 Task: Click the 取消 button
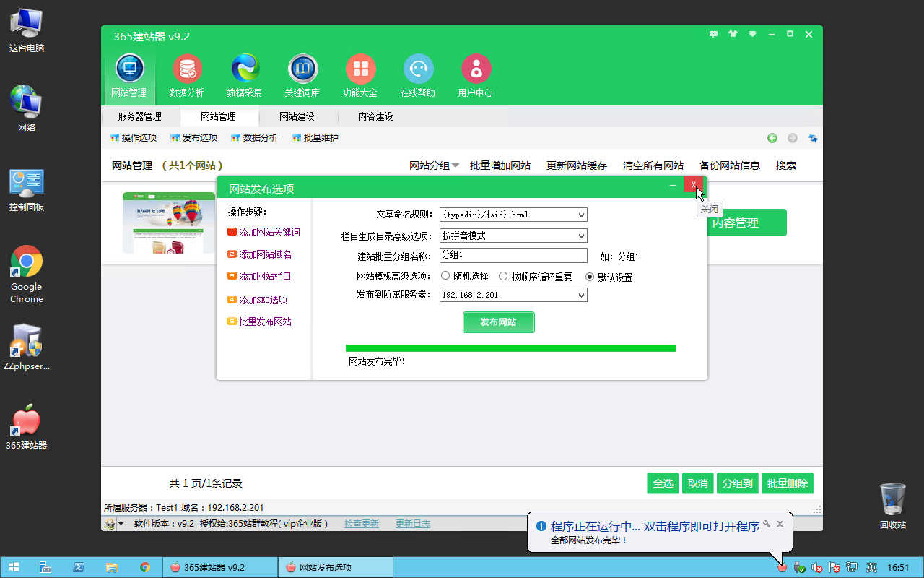pos(698,483)
